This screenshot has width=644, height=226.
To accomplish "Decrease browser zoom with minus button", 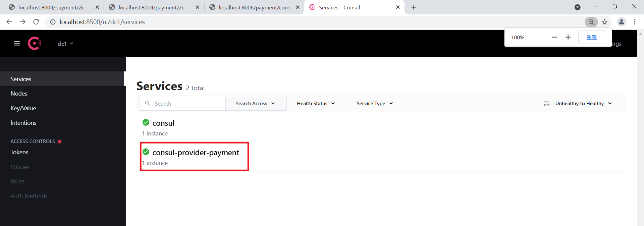I will (x=554, y=37).
